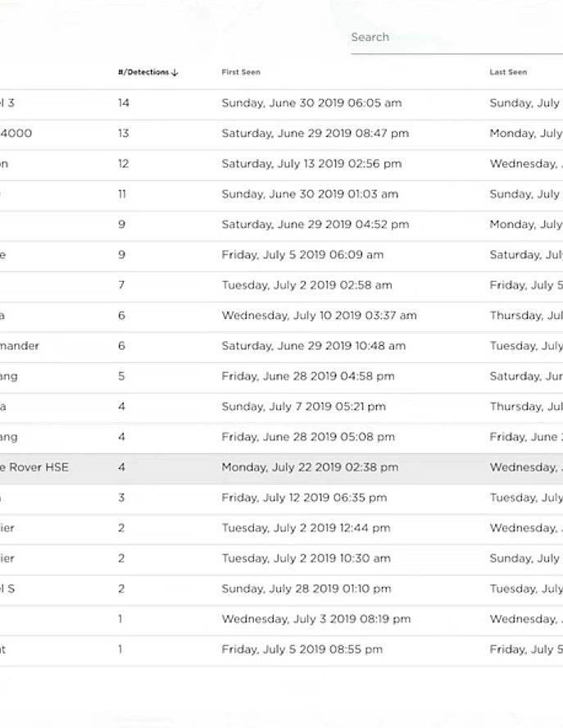Click row first seen June 29 04:52 pm
Screen dimensions: 563x728
coord(281,225)
